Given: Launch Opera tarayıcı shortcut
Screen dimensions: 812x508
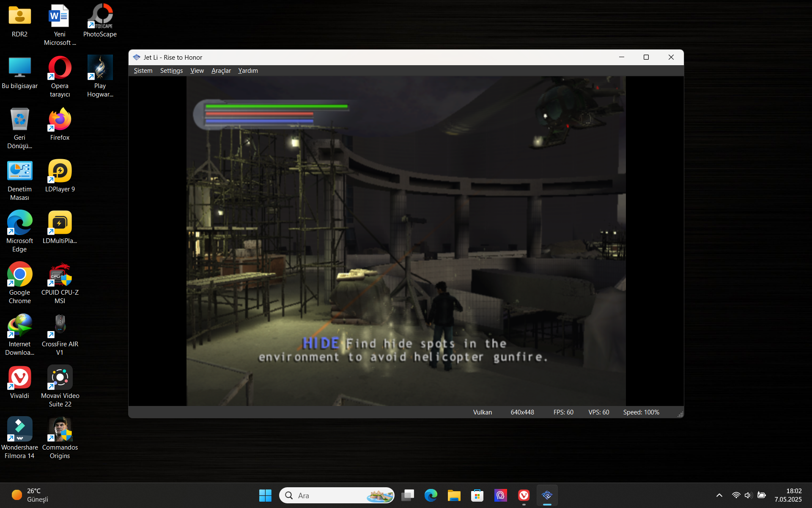Looking at the screenshot, I should click(x=60, y=76).
